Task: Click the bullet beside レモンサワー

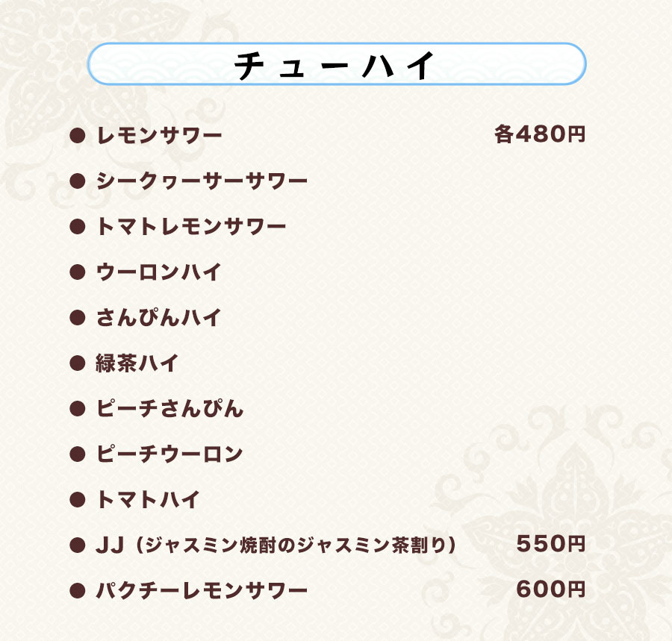Action: coord(75,137)
